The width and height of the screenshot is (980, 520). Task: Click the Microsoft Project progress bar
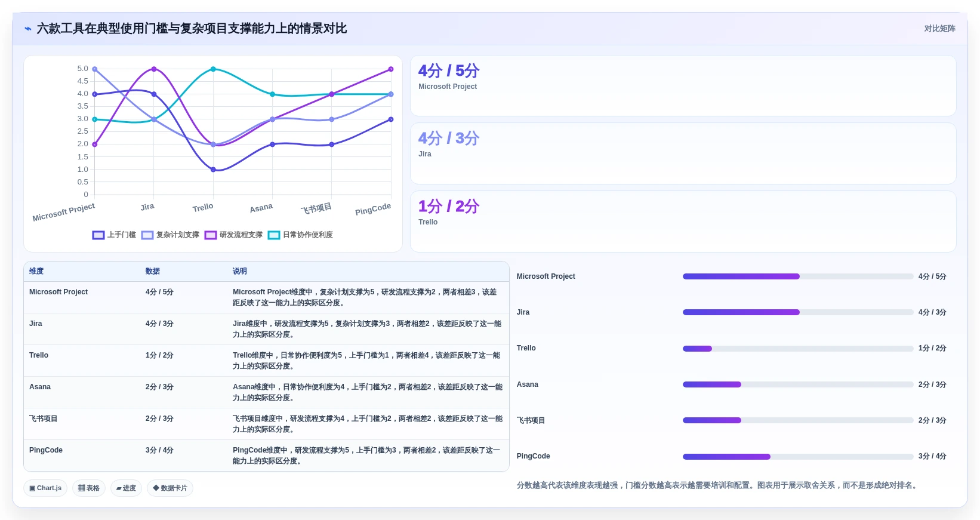(x=798, y=276)
